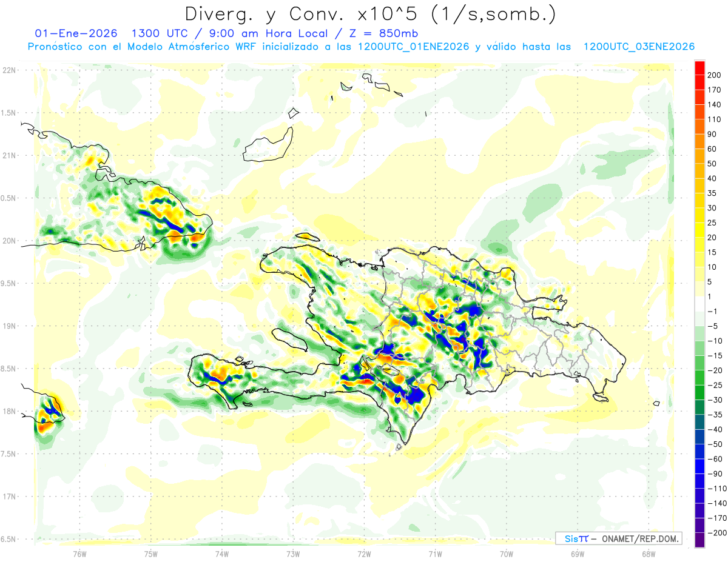This screenshot has height=562, width=728.
Task: Pick the orange swatch between 90 and 60
Action: click(x=699, y=142)
